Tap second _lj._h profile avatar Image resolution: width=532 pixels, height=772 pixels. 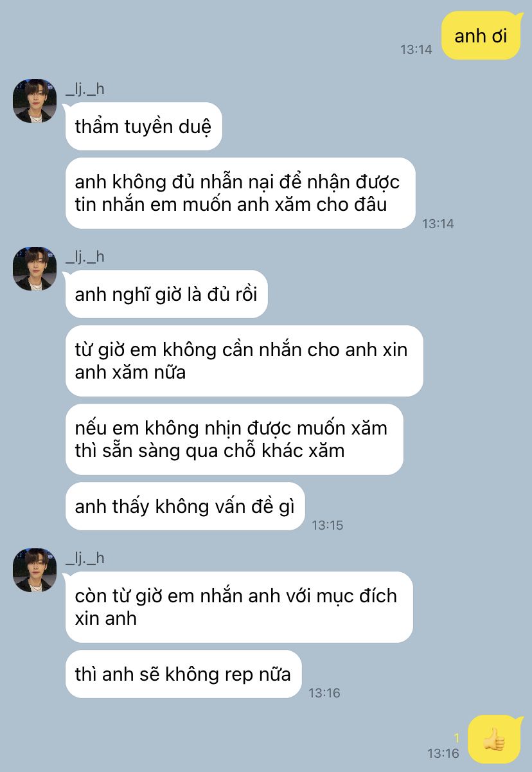pyautogui.click(x=35, y=269)
